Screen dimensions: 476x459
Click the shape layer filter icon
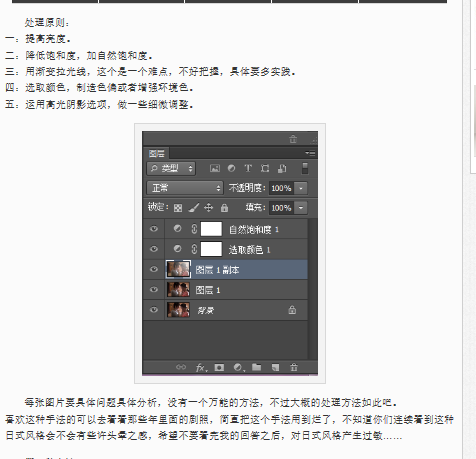[265, 168]
